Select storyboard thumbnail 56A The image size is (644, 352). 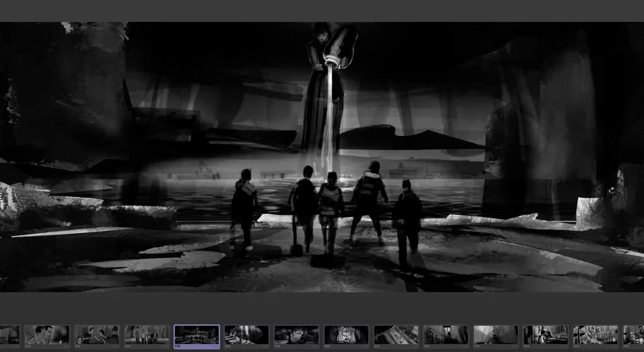[147, 337]
